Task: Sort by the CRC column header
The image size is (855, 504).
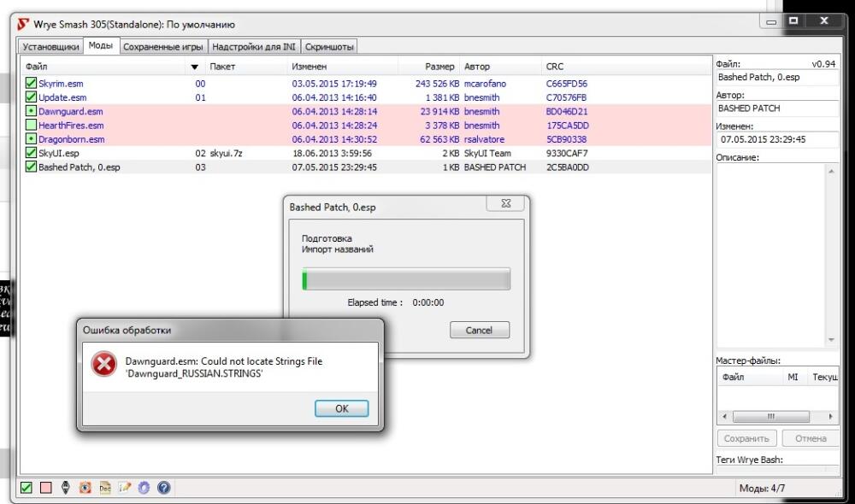Action: (555, 67)
